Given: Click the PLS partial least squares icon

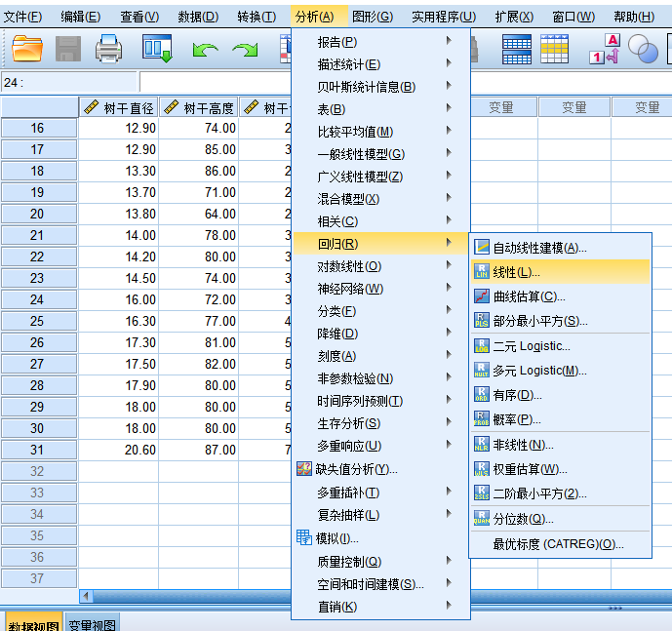Looking at the screenshot, I should tap(482, 321).
